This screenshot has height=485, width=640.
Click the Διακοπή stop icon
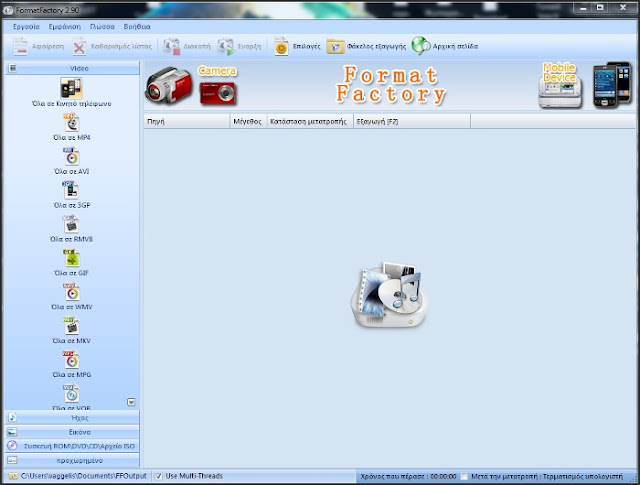coord(171,47)
